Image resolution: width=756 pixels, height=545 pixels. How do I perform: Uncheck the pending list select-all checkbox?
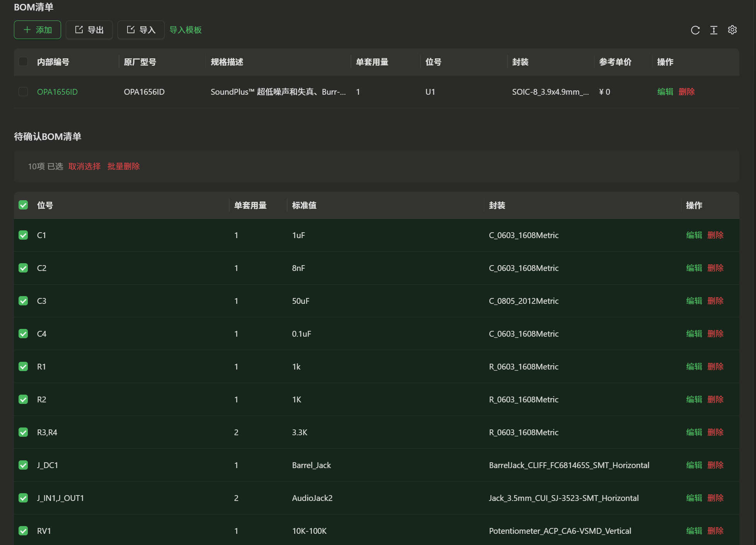pos(23,205)
